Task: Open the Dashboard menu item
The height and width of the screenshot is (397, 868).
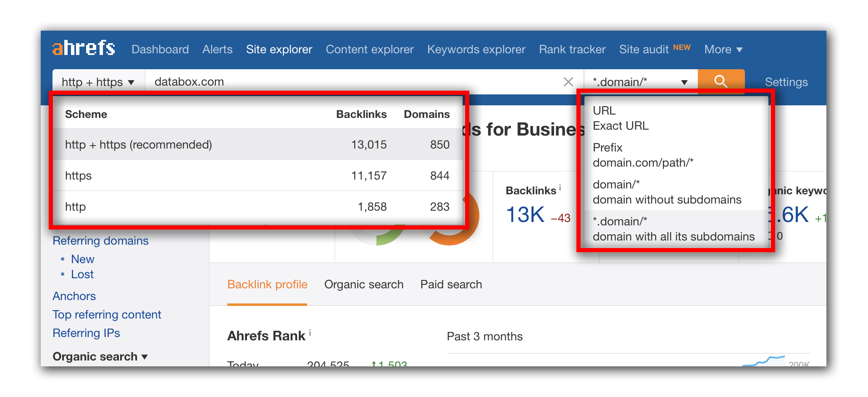Action: click(x=160, y=50)
